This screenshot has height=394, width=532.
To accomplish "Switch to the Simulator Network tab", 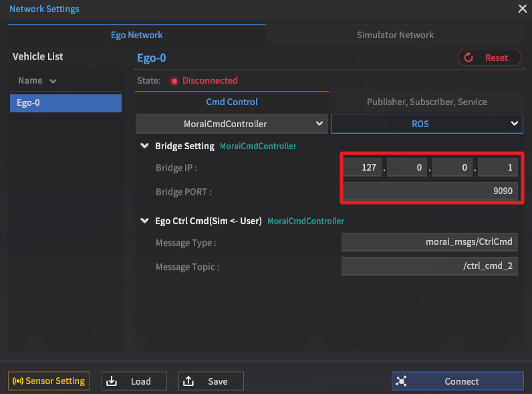I will pyautogui.click(x=395, y=35).
